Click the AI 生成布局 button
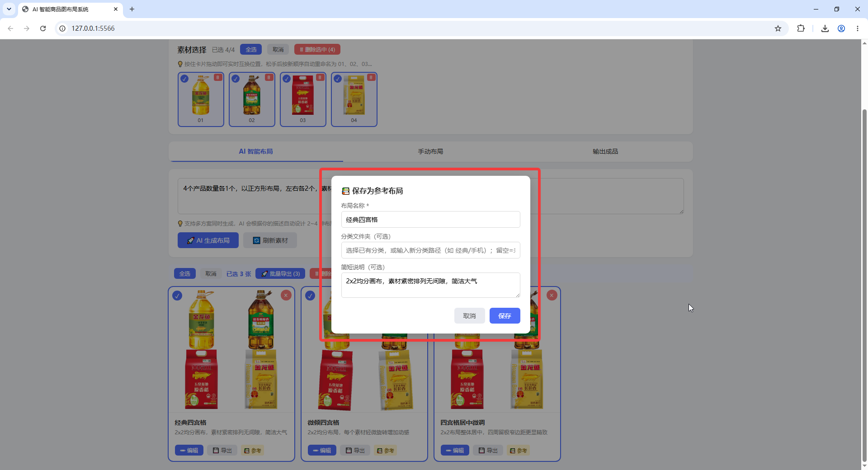868x470 pixels. tap(208, 240)
